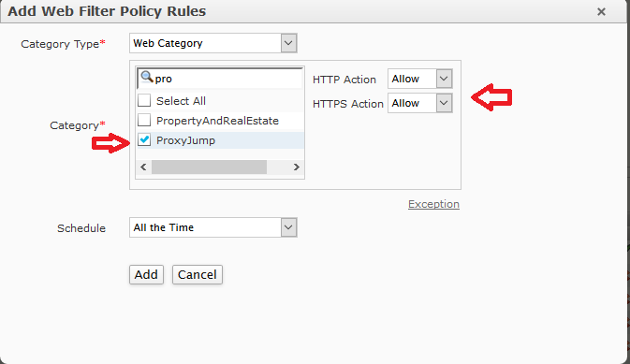Viewport: 630px width, 364px height.
Task: Click the left arrow of category list scrollbar
Action: (143, 167)
